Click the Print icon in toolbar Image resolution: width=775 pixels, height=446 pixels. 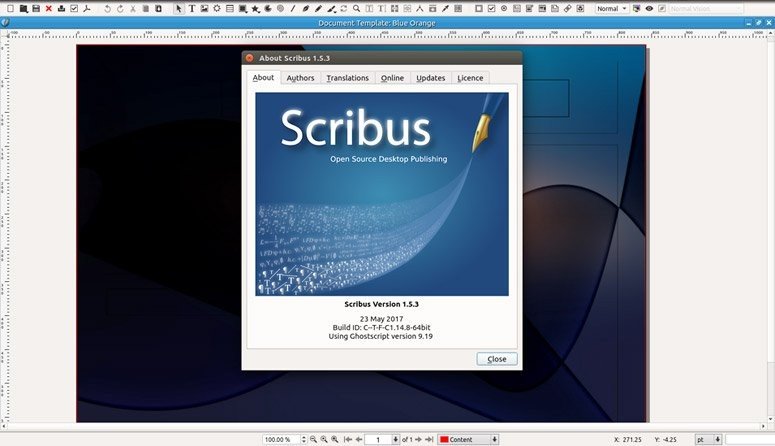tap(61, 8)
